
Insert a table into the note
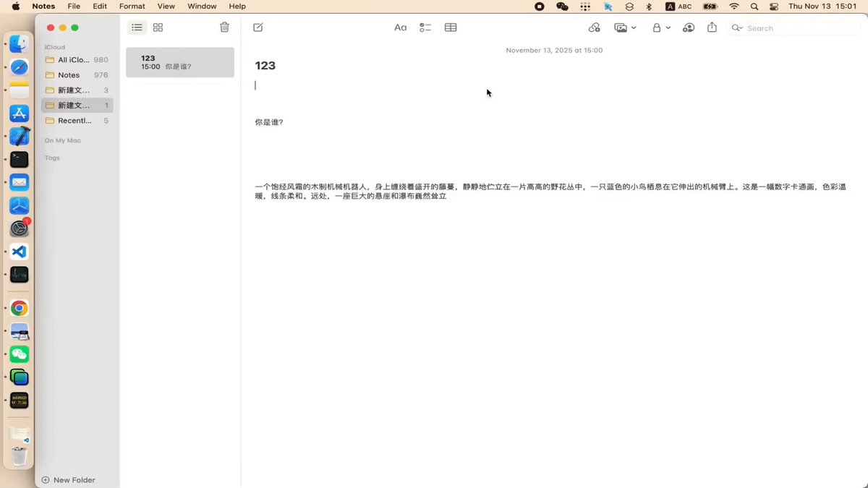click(451, 27)
